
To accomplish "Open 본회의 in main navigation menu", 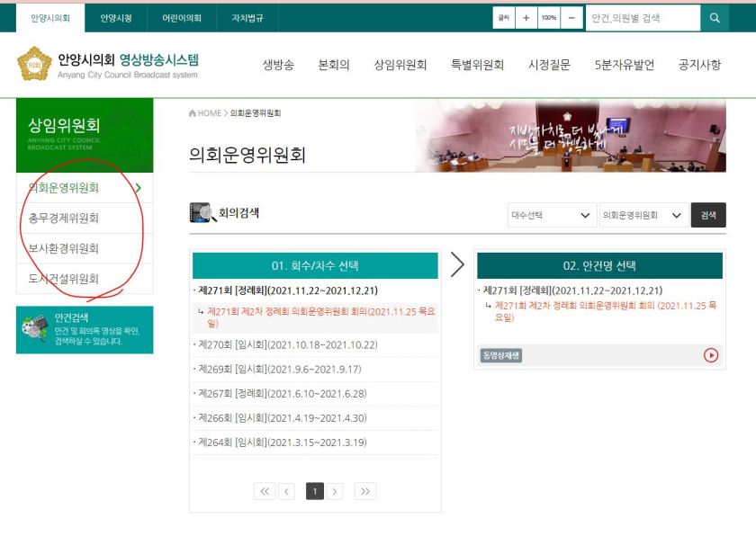I will click(333, 65).
